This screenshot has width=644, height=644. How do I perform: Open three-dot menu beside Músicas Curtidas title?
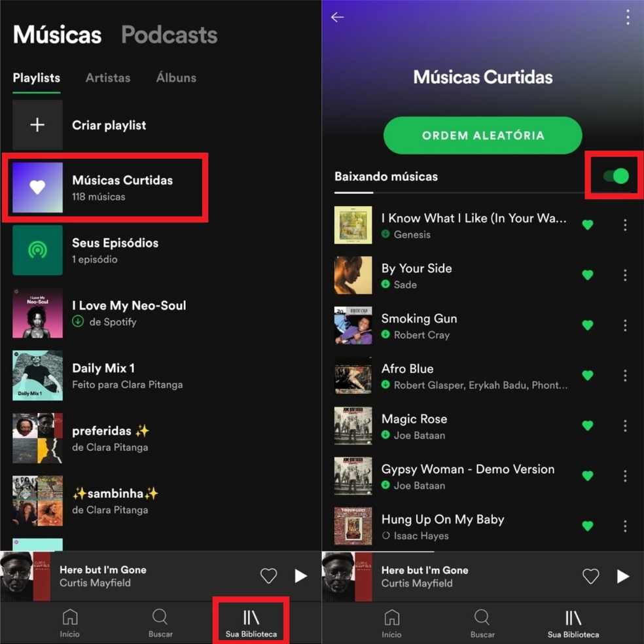(x=628, y=17)
